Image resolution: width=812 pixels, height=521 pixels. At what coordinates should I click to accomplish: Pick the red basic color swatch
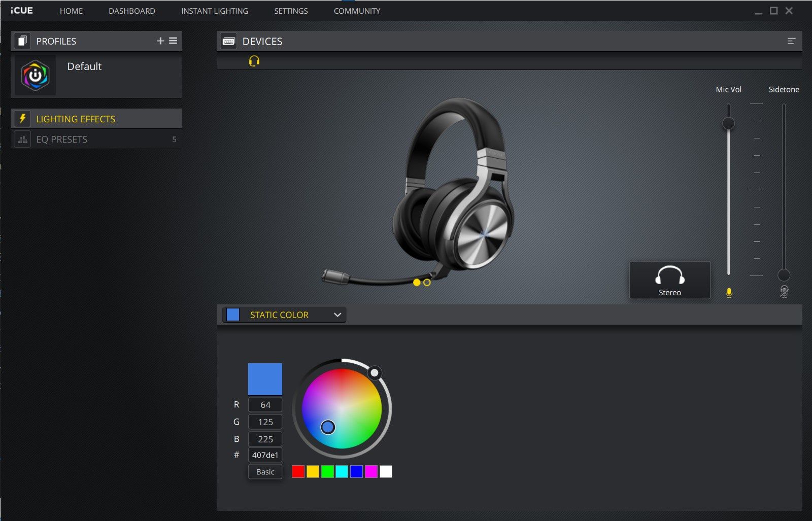(298, 472)
